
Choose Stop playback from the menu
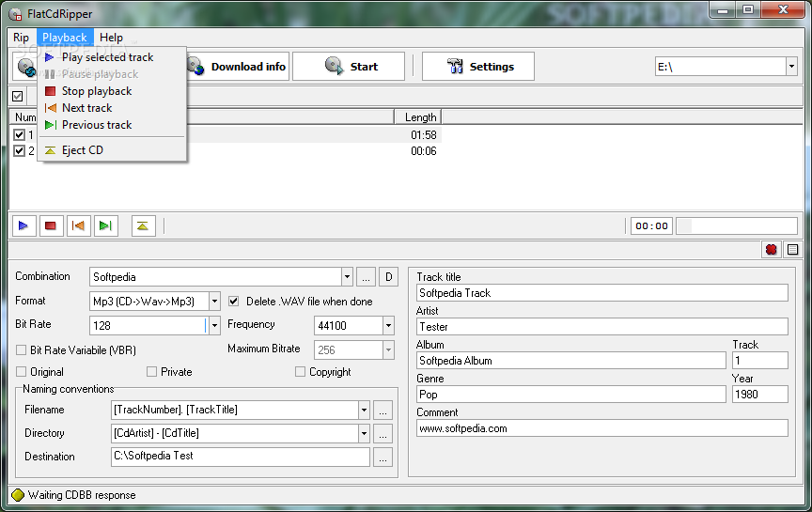pos(112,91)
